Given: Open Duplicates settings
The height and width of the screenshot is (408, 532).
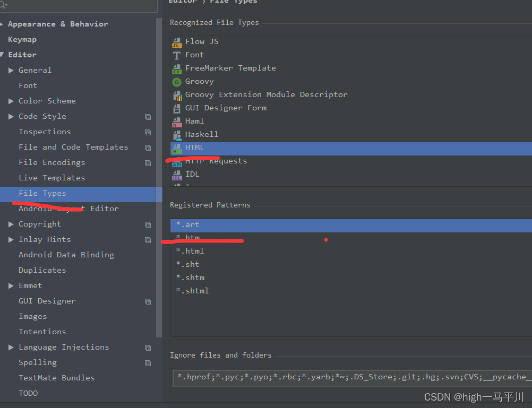Looking at the screenshot, I should coord(42,270).
